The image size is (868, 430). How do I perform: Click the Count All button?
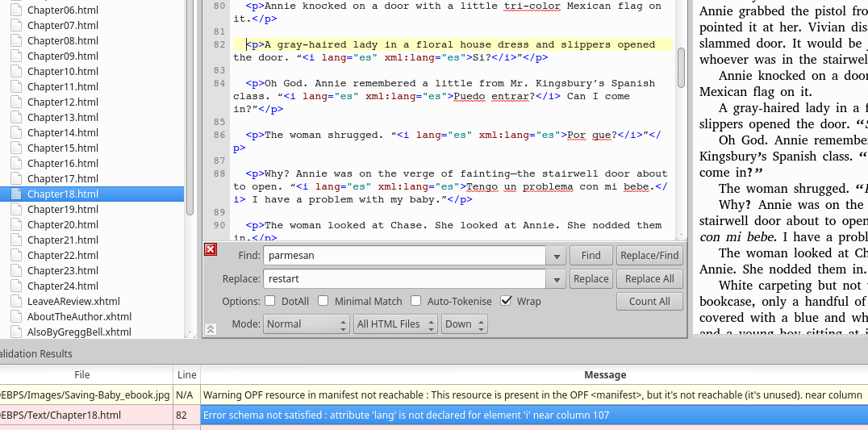[649, 302]
